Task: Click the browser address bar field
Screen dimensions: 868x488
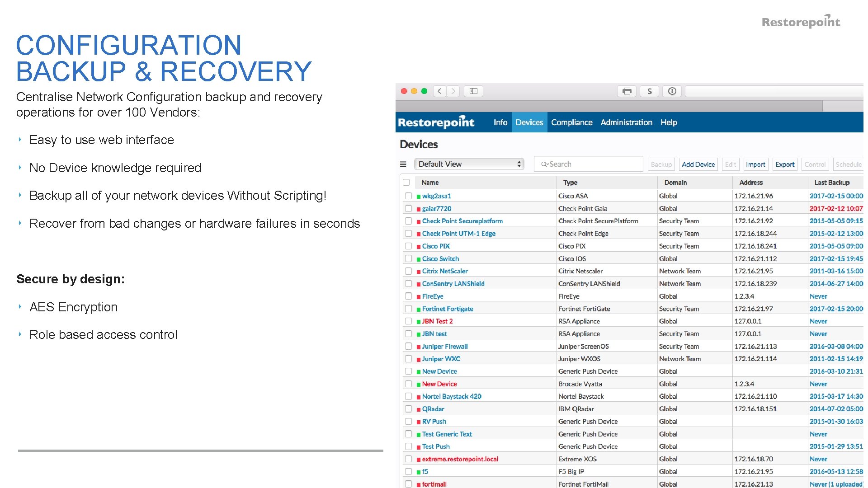Action: point(774,91)
